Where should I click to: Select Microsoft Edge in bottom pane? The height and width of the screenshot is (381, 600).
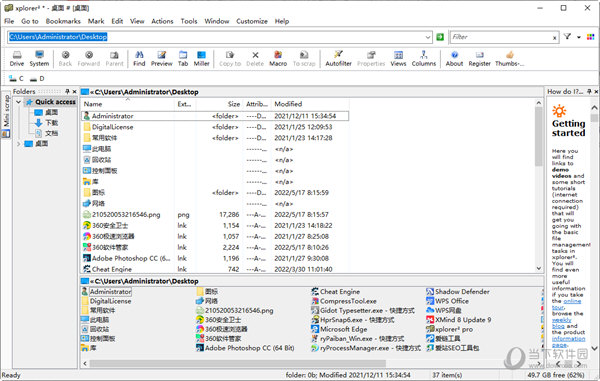339,329
